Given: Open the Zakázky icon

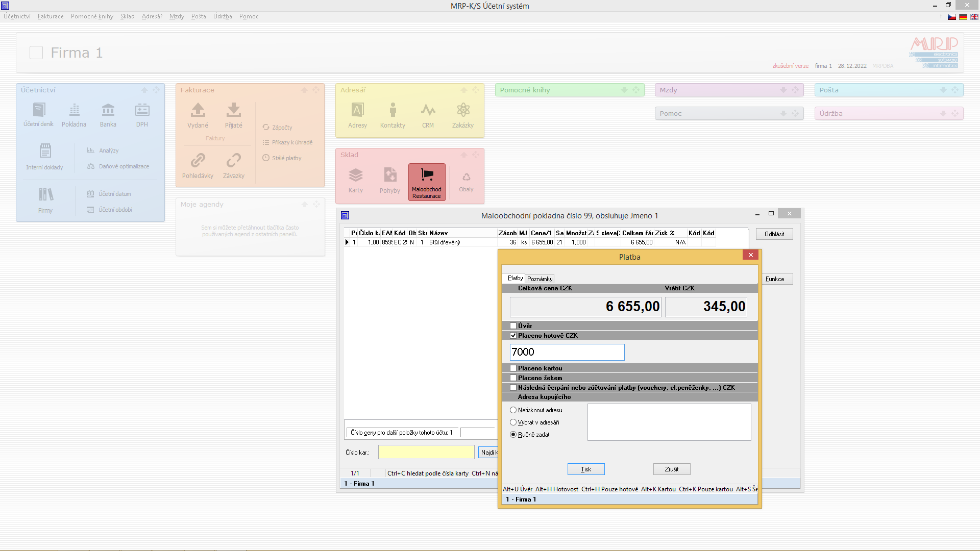Looking at the screenshot, I should pos(463,111).
